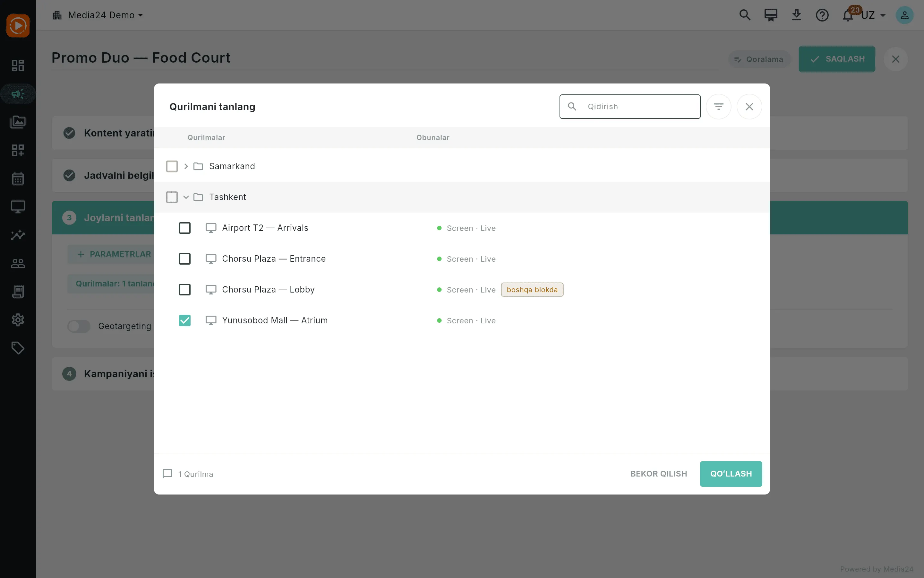Uncheck Yunusobod Mall — Atrium checkbox
Image resolution: width=924 pixels, height=578 pixels.
coord(185,320)
